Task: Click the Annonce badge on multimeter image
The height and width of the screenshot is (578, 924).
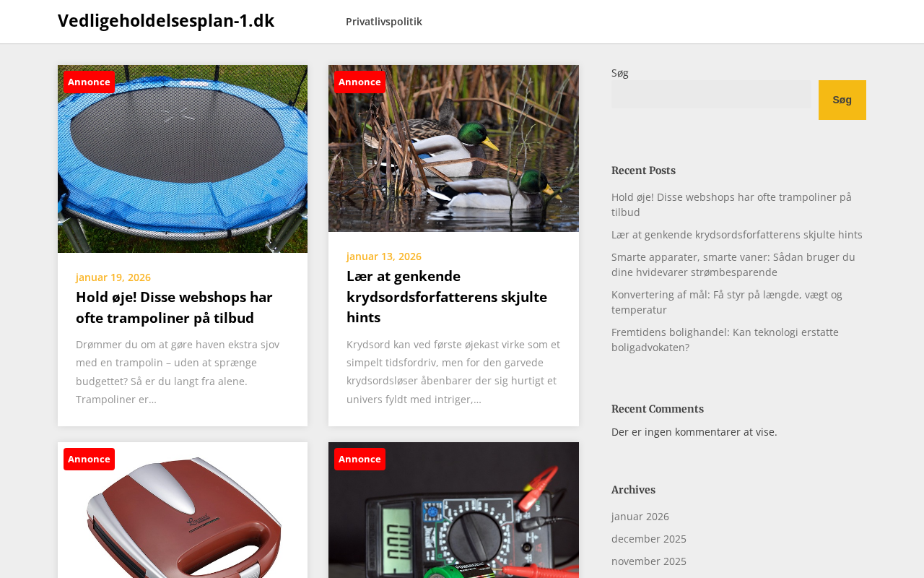Action: pos(359,459)
